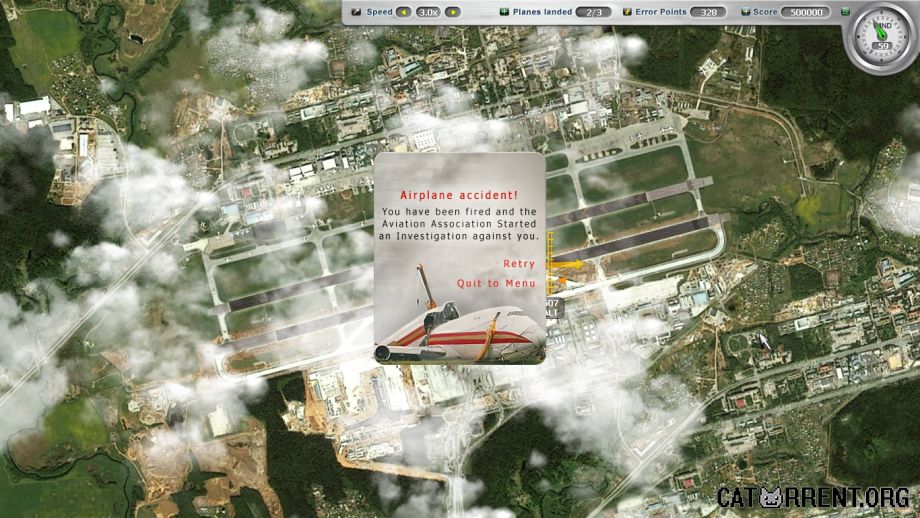Click the 500000 score value
Image resolution: width=920 pixels, height=518 pixels.
(x=806, y=12)
